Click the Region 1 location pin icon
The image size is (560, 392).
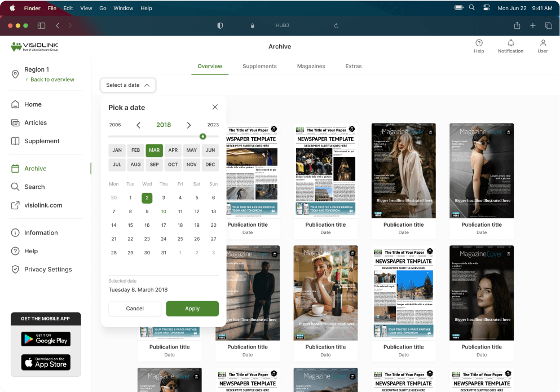(15, 74)
